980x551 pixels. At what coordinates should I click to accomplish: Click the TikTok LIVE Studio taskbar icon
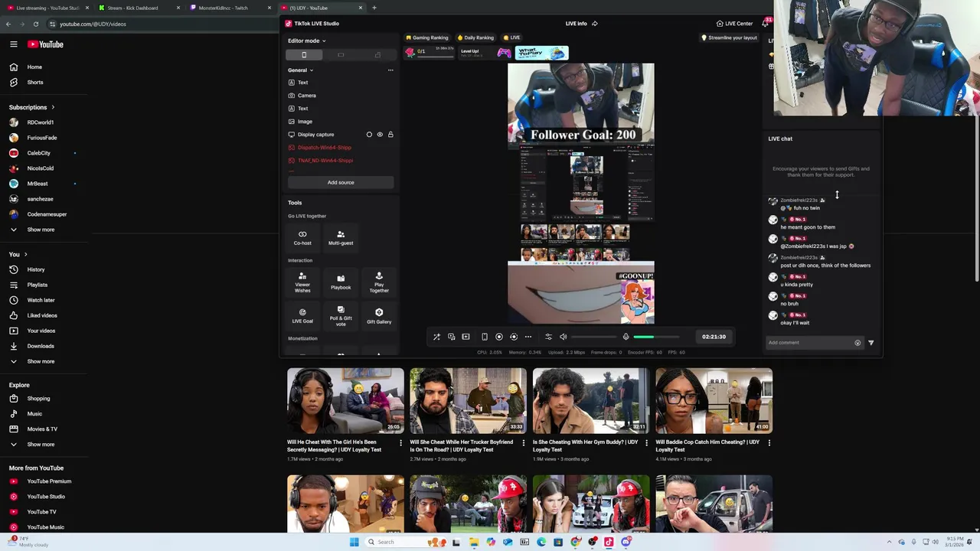coord(609,542)
